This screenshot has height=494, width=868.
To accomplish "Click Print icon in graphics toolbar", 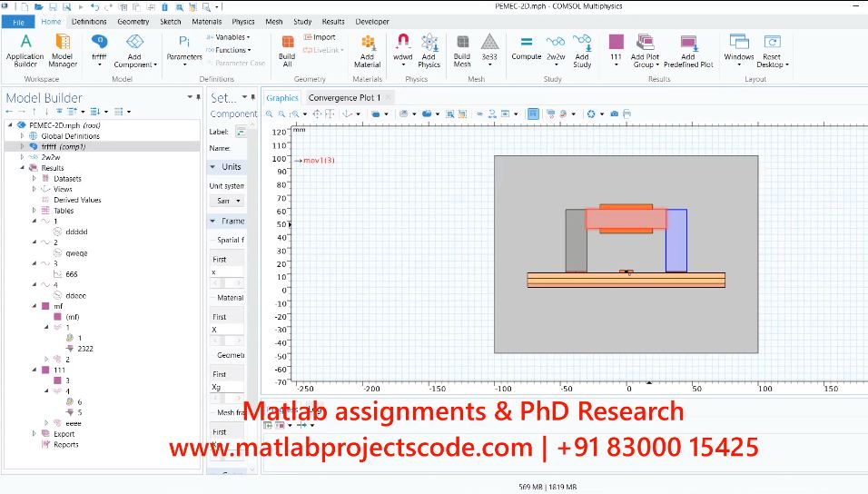I will tap(626, 114).
